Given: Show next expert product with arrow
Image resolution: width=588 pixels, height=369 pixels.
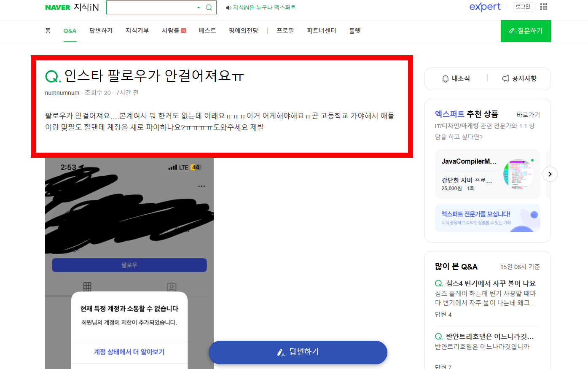Looking at the screenshot, I should 550,174.
